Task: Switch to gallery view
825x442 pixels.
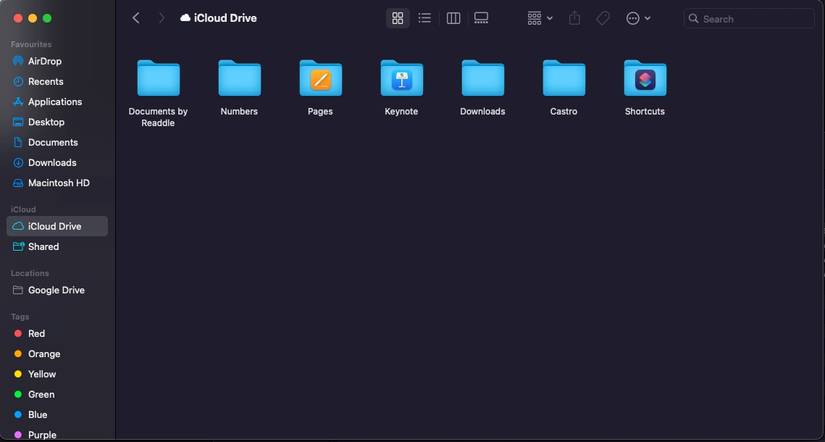Action: coord(481,18)
